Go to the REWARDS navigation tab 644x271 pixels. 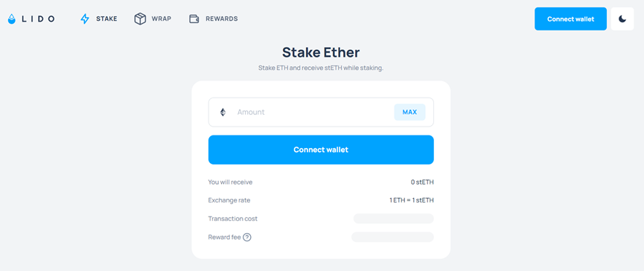[x=213, y=19]
